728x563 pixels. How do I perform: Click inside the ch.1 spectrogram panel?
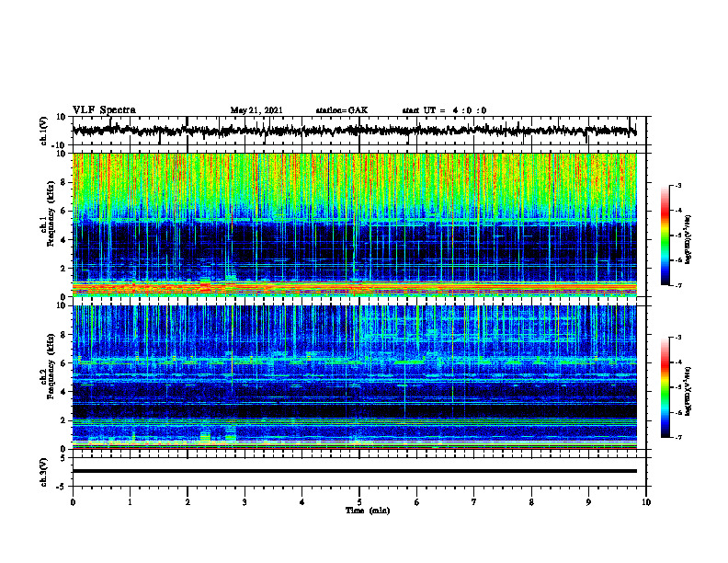point(354,224)
